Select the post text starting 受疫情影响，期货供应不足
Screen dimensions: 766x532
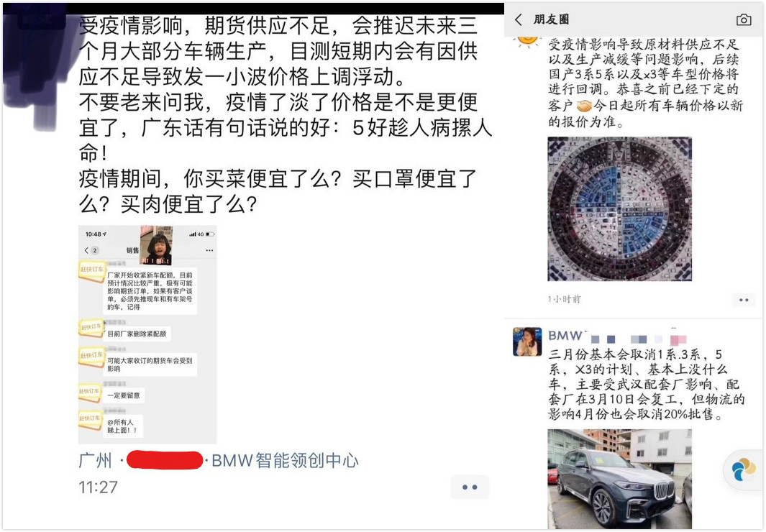pyautogui.click(x=286, y=115)
